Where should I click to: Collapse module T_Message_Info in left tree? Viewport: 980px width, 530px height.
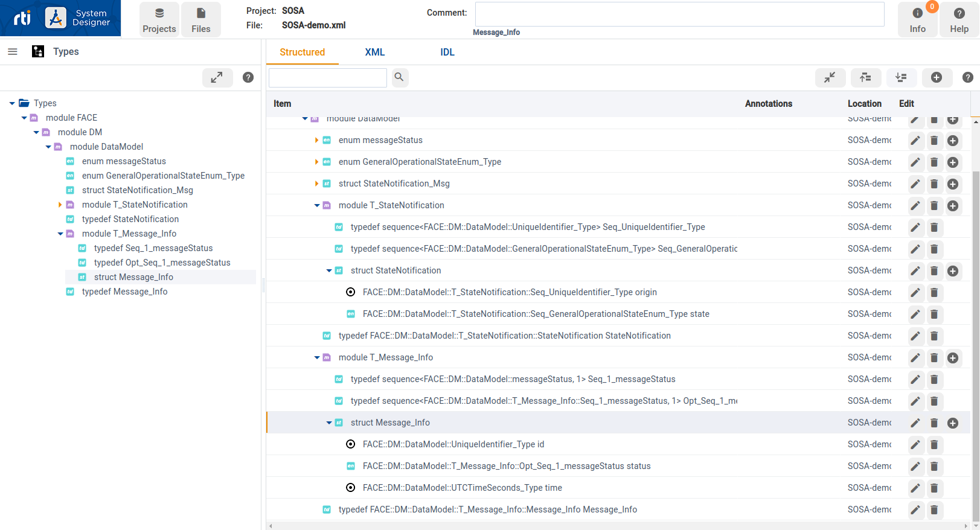60,234
